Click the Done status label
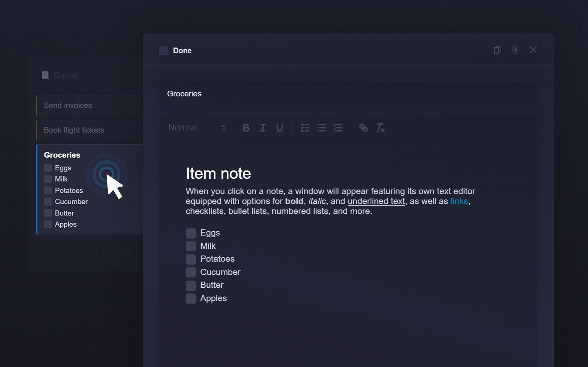Screen dimensions: 588x367 pos(182,50)
